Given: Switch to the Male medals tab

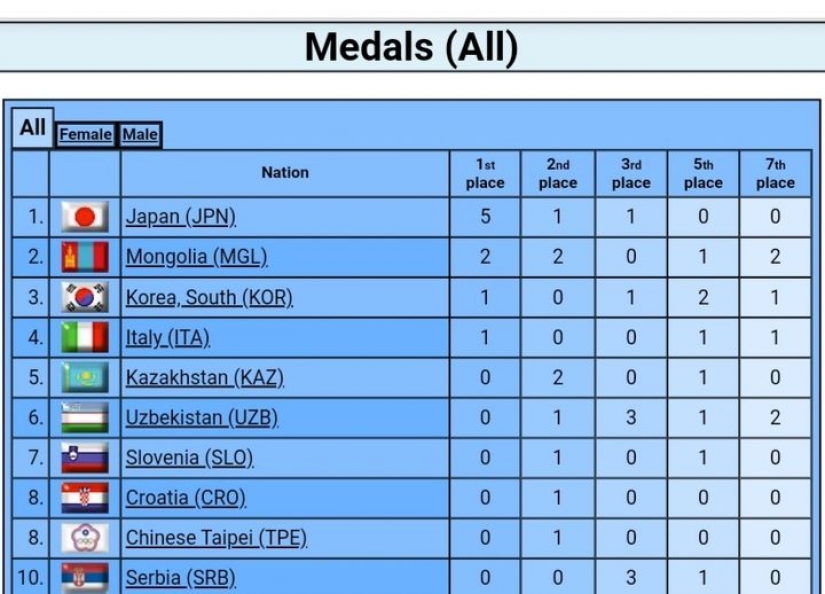Looking at the screenshot, I should [140, 135].
